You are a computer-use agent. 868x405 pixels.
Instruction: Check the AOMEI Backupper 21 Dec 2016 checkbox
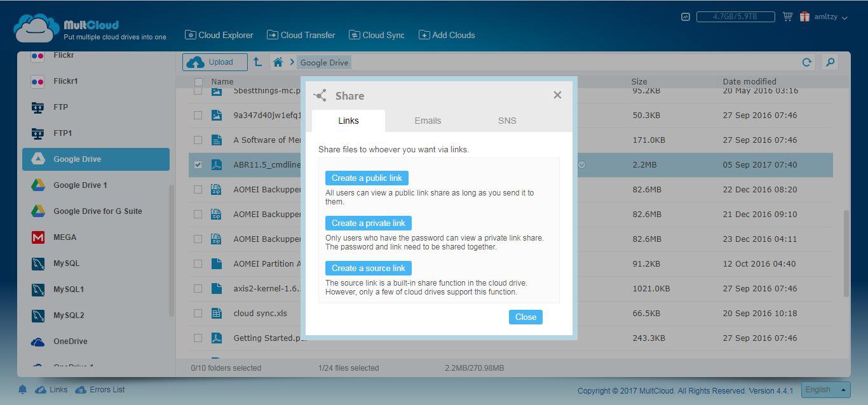(x=198, y=215)
